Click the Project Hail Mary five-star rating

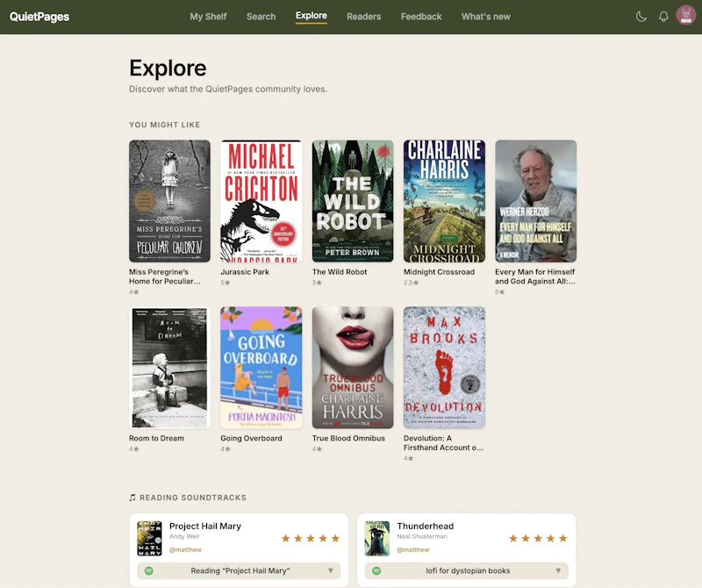[x=311, y=538]
